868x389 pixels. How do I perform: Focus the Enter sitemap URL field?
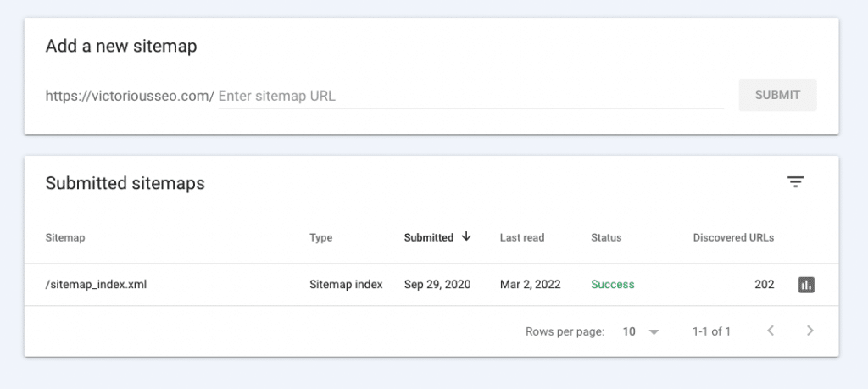[470, 96]
